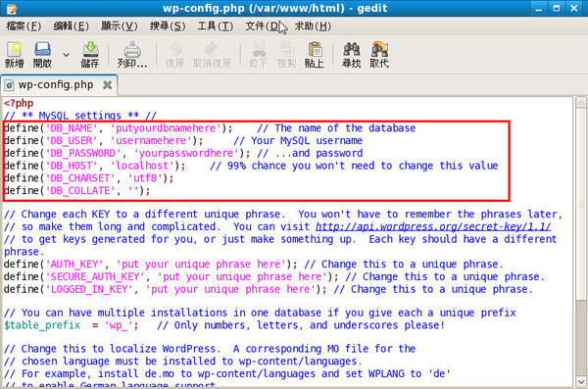
Task: Click on 'LOGGED_IN_KEY' constant name
Action: point(89,289)
